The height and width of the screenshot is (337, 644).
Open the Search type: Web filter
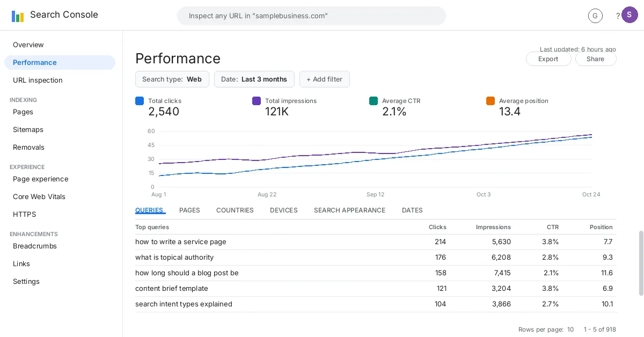point(172,79)
